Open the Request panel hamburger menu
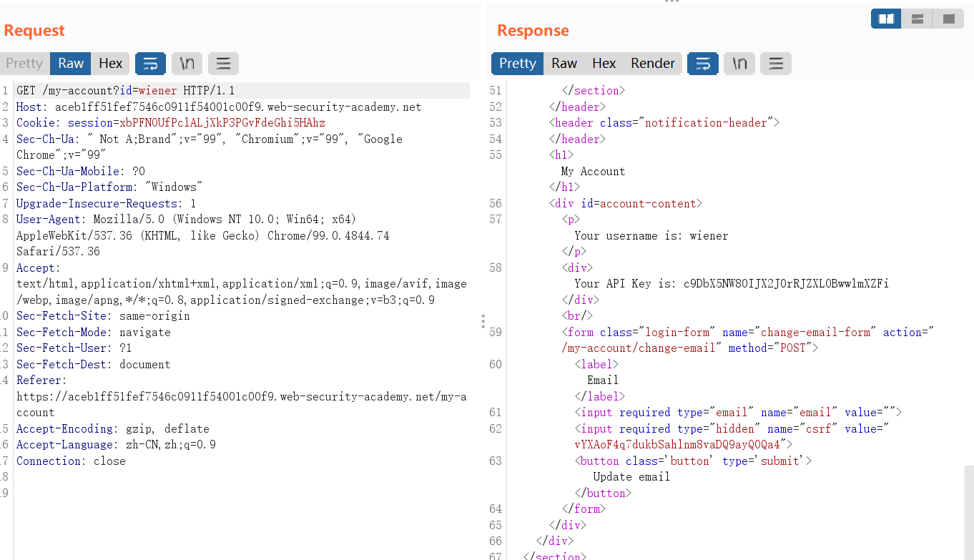Screen dimensions: 974x560 (223, 64)
